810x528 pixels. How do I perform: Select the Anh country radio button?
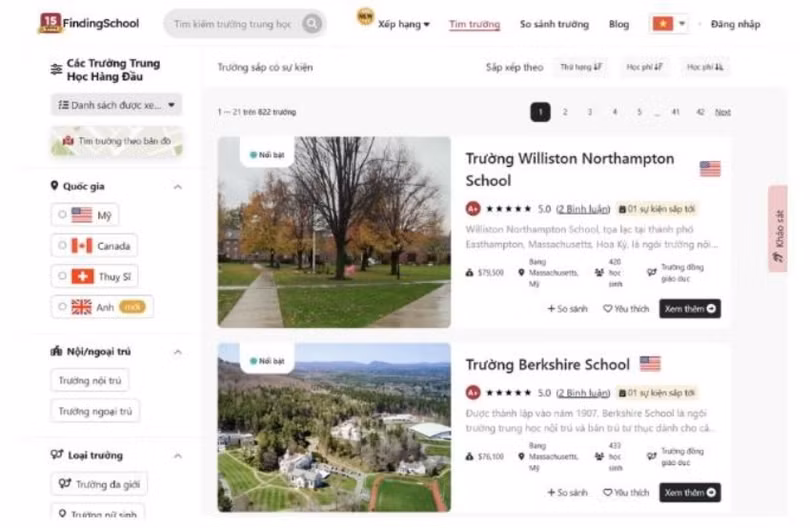coord(62,307)
